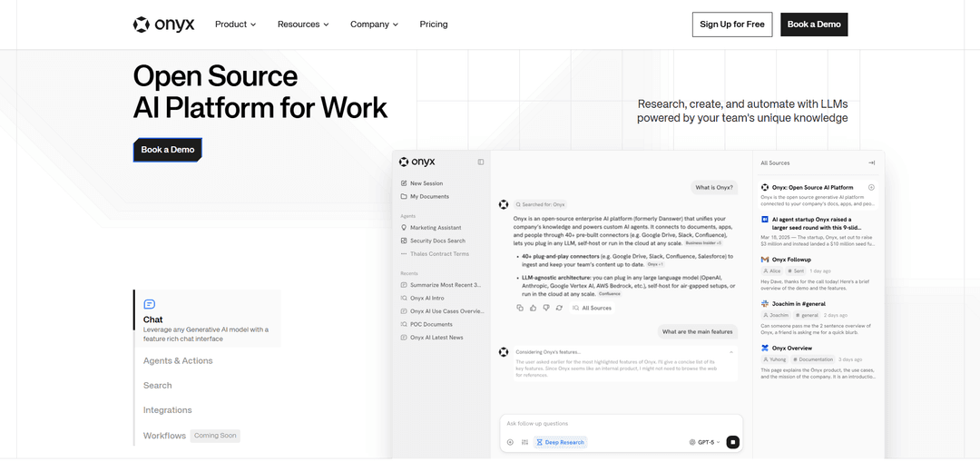Click the Alice tag on Onyx Followup
The width and height of the screenshot is (980, 472).
[772, 270]
